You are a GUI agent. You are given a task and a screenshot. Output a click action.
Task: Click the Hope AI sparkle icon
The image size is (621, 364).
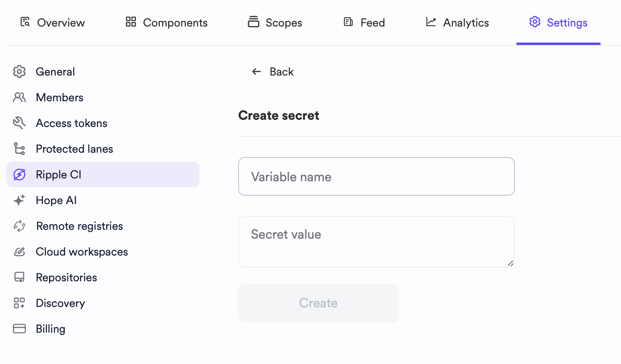[x=19, y=200]
